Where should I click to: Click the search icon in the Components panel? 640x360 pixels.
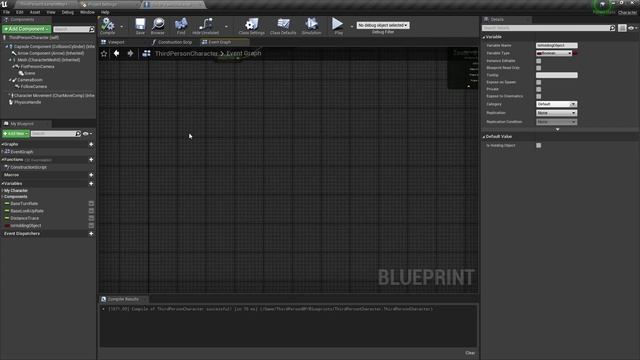coord(91,29)
